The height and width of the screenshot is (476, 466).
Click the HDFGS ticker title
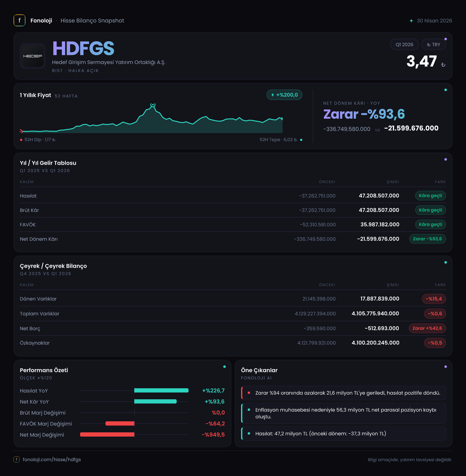click(x=83, y=49)
